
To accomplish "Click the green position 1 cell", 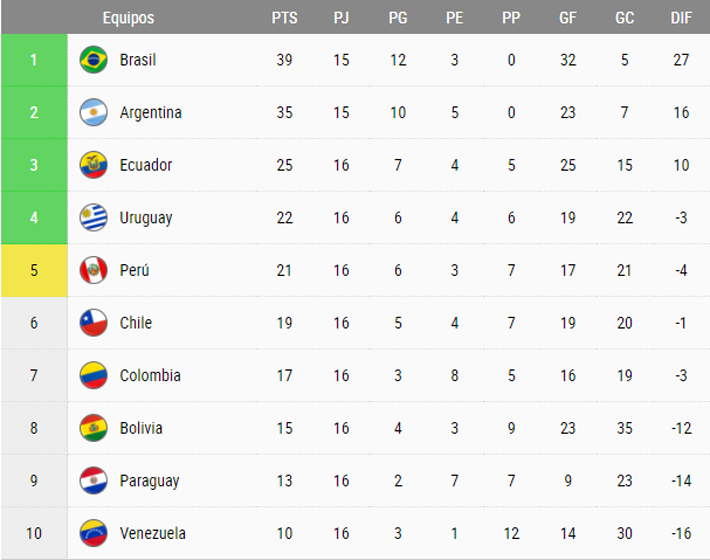I will click(34, 60).
